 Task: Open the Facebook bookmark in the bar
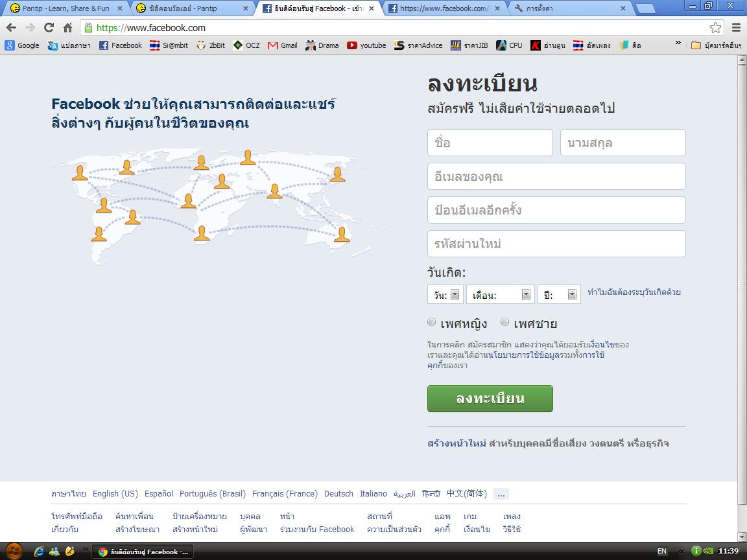[121, 45]
